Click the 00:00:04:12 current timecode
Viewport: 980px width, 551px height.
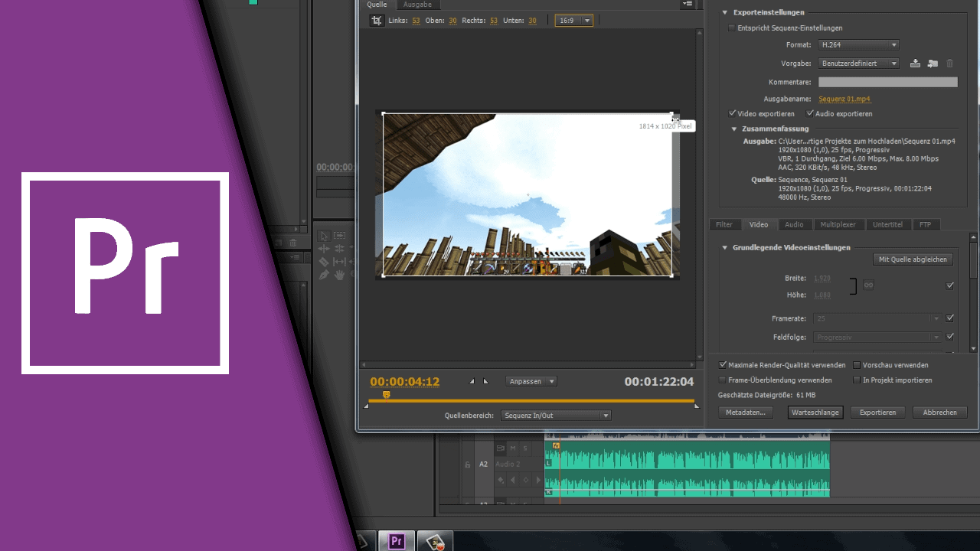click(x=404, y=381)
